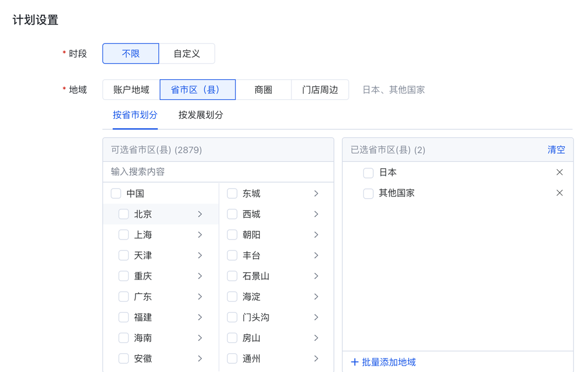Tick the 天津 checkbox
588x372 pixels.
click(x=124, y=256)
